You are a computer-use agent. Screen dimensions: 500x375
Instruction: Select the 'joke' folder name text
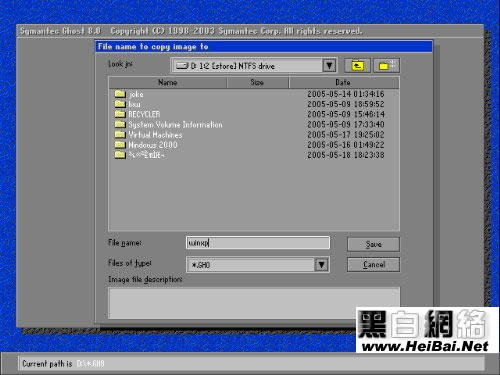(136, 94)
